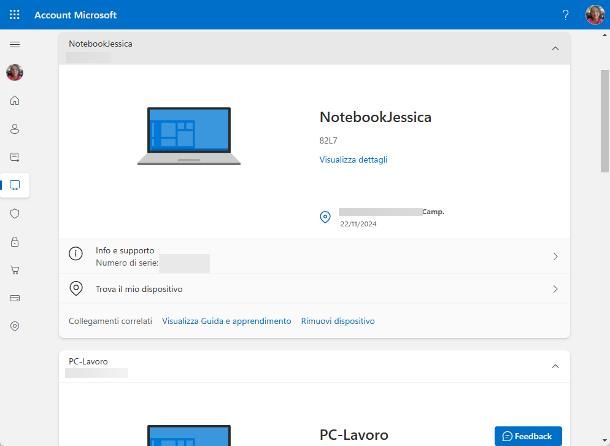Click the PC-Lavoro laptop image
This screenshot has width=610, height=446.
click(x=189, y=435)
